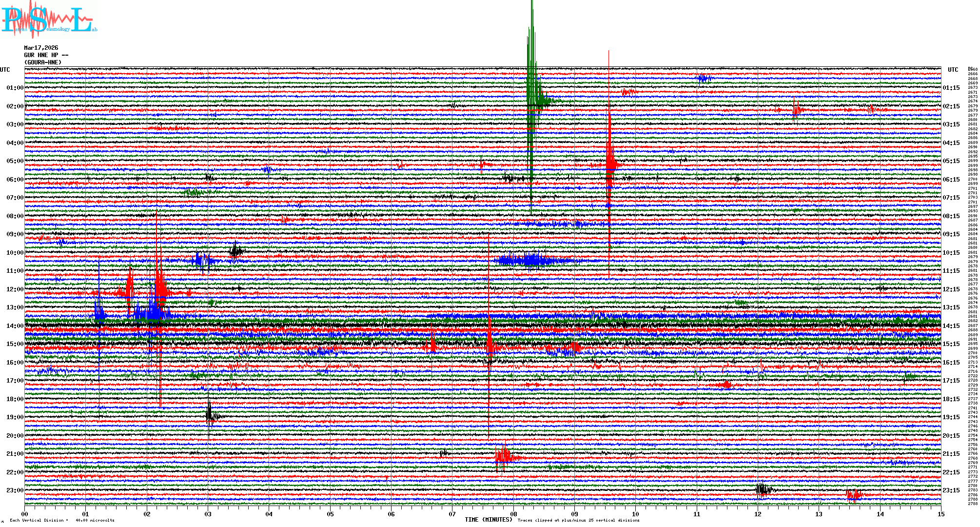Select the 14:00 hour label on left
Image resolution: width=980 pixels, height=527 pixels.
15,326
